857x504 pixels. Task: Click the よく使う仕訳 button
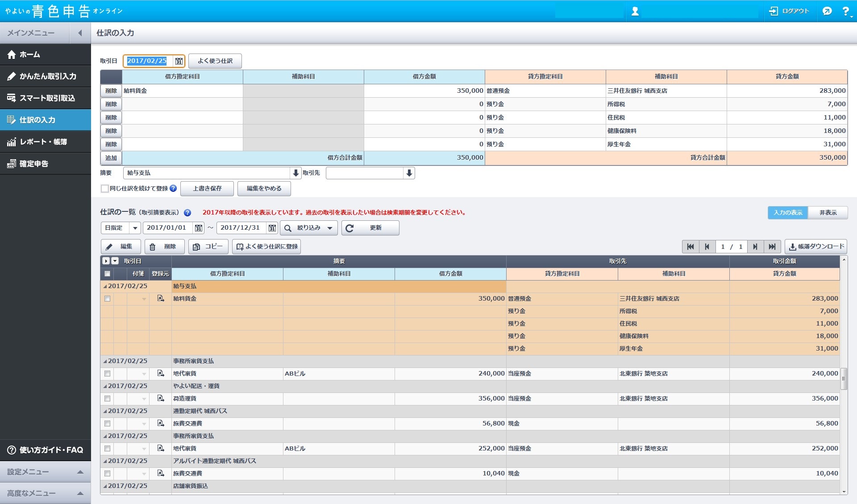[215, 61]
